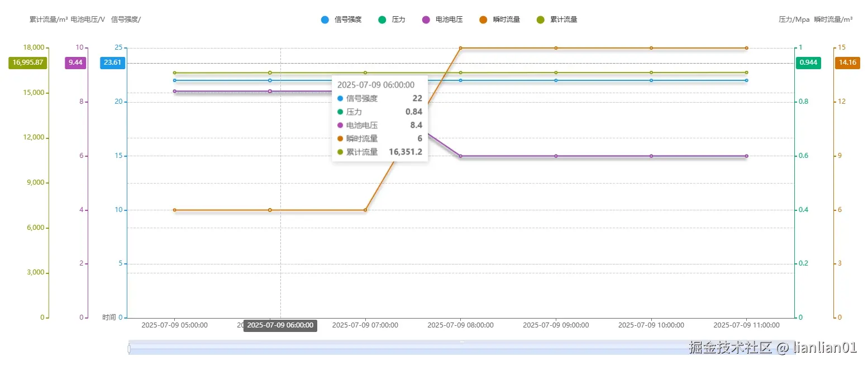Click the green 0.944 axis value badge

[x=808, y=62]
